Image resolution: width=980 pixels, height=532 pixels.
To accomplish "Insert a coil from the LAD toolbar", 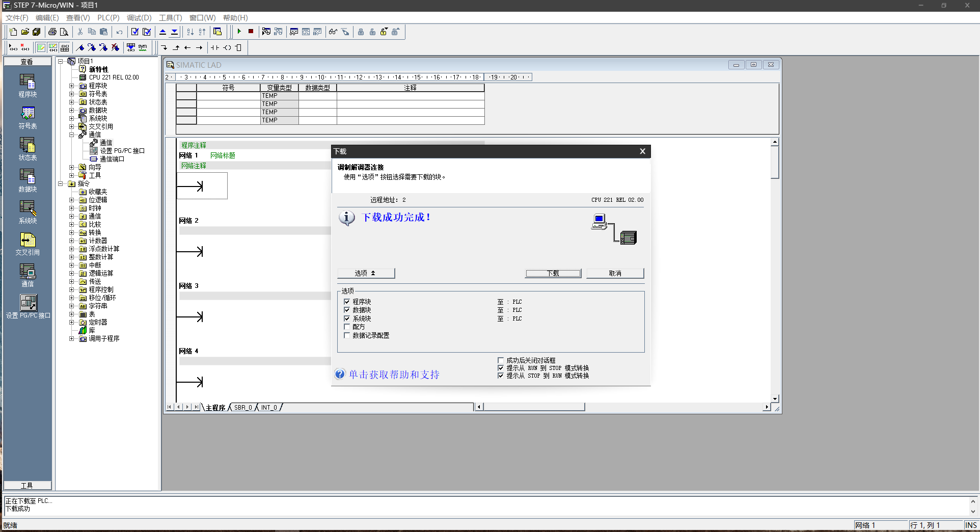I will coord(227,48).
